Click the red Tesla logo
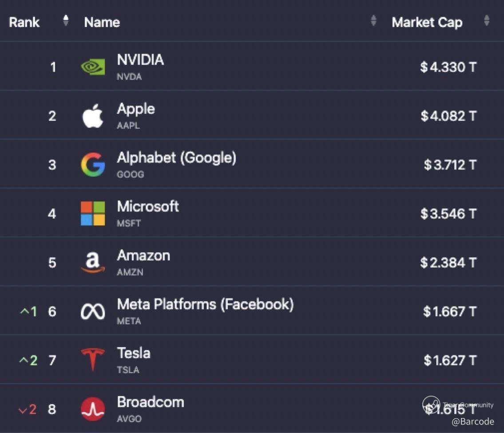This screenshot has height=433, width=504. click(x=93, y=359)
